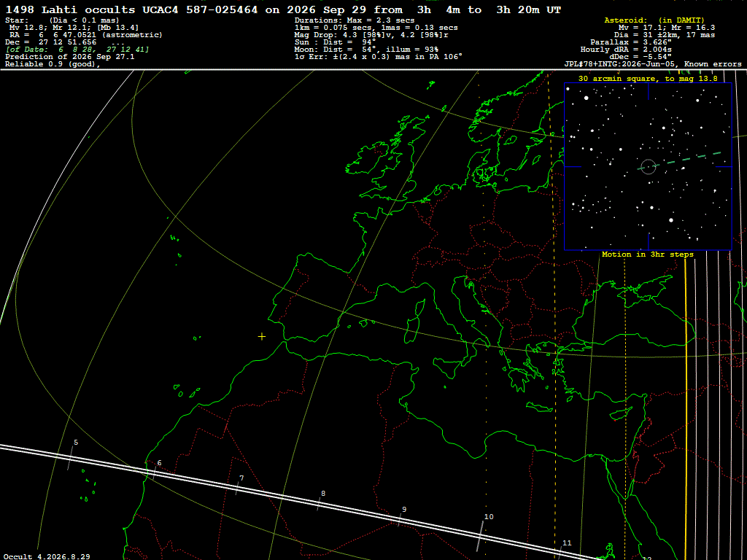Click the yellow plus crosshair marker
This screenshot has height=560, width=747.
pos(262,337)
